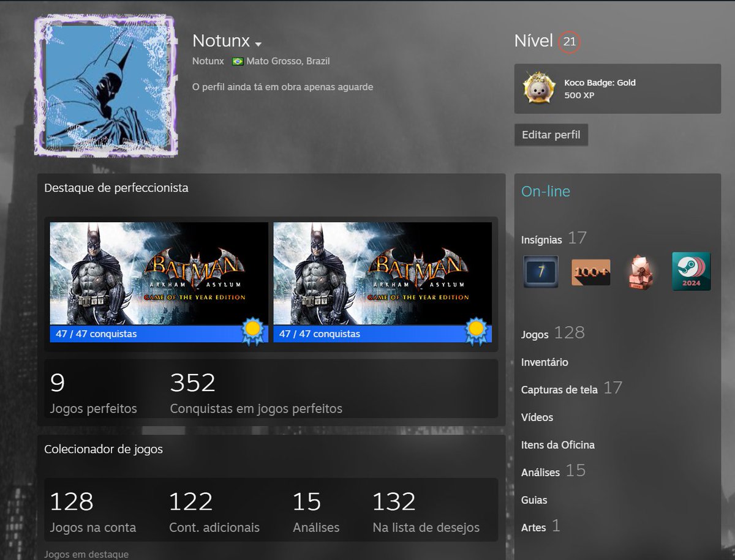Open the Koco Badge Gold icon
This screenshot has width=735, height=560.
coord(540,88)
